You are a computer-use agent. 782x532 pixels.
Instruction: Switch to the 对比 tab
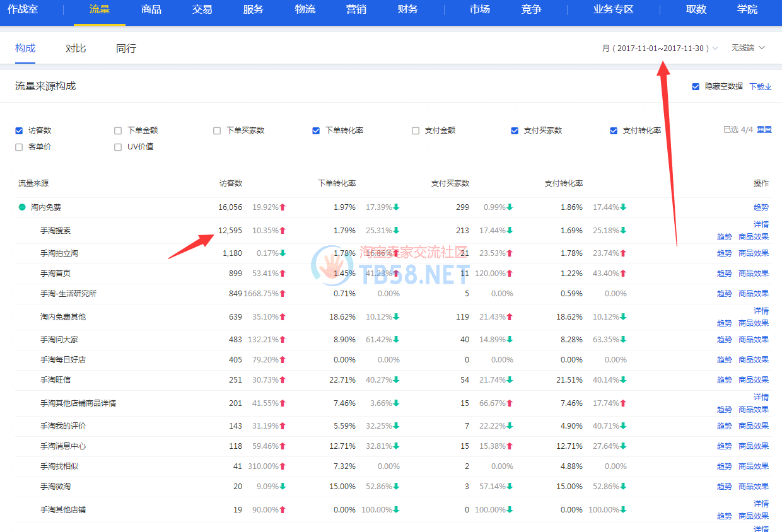pyautogui.click(x=76, y=49)
